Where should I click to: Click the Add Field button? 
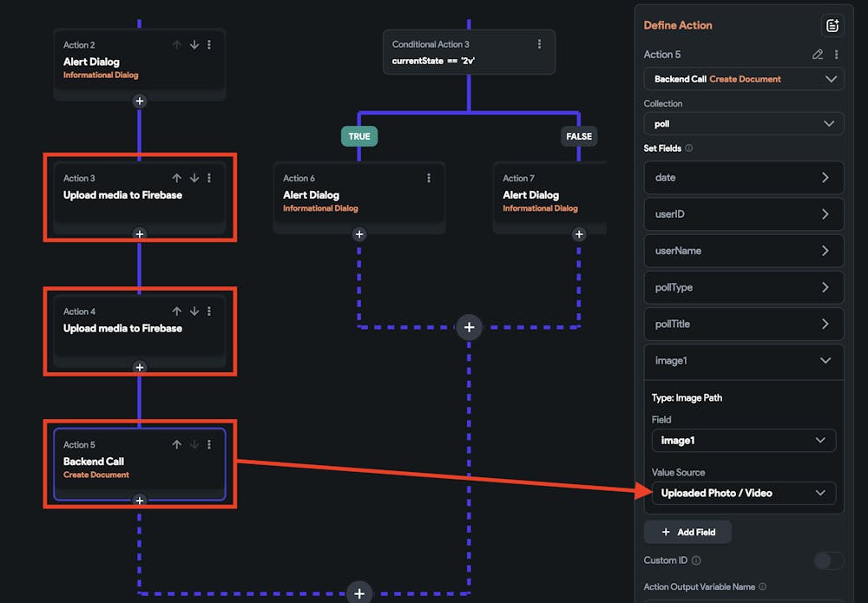click(x=687, y=532)
